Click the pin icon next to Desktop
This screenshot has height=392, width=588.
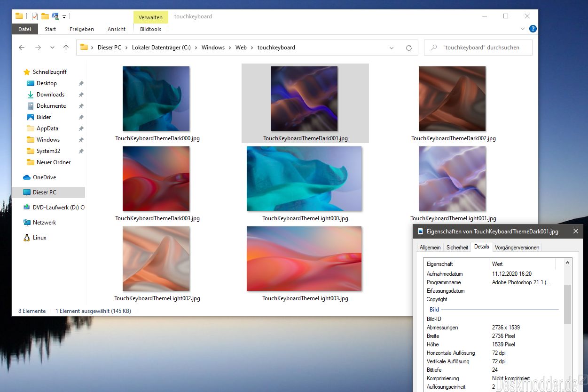click(81, 83)
